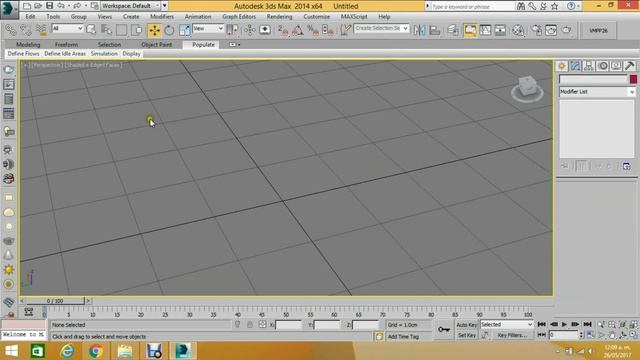This screenshot has width=640, height=360.
Task: Open the Create command panel tab
Action: 562,66
